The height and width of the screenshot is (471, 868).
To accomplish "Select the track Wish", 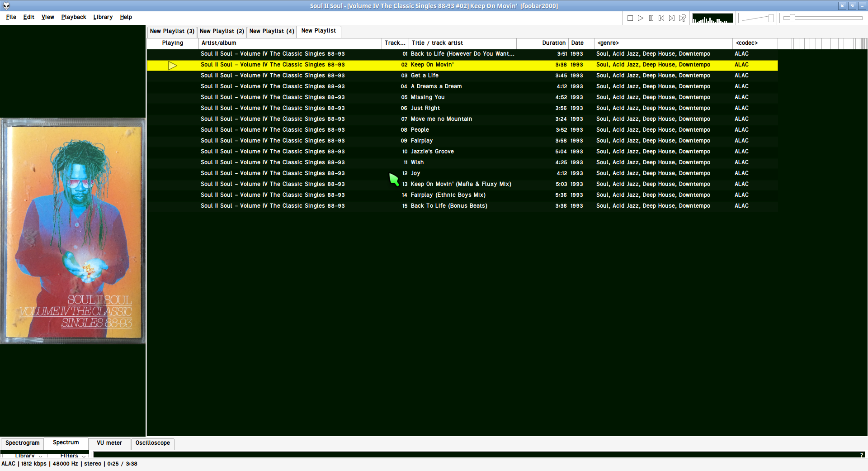I will click(462, 162).
